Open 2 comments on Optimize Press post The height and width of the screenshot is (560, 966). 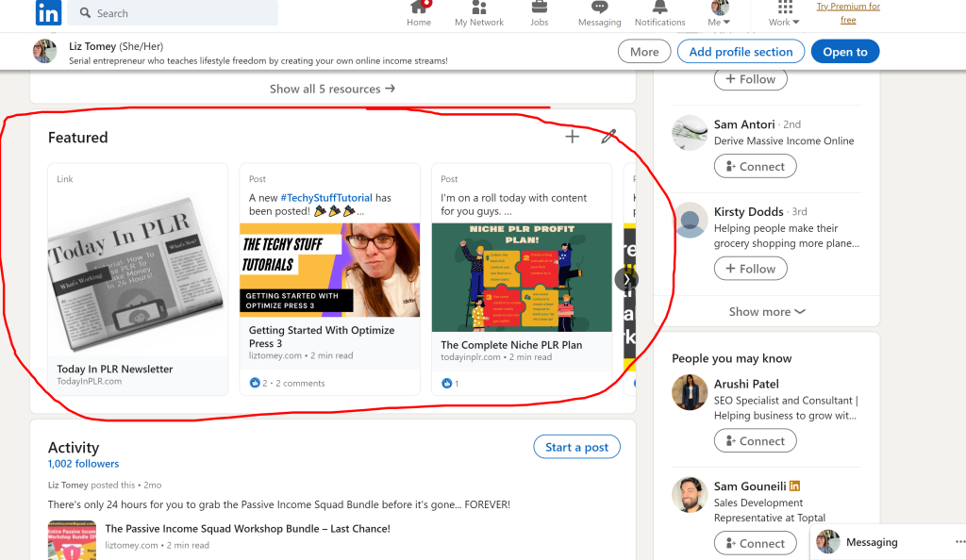pos(300,383)
